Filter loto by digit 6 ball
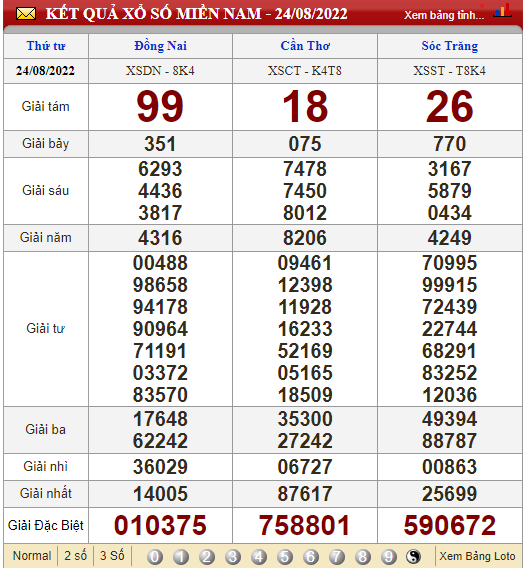 [x=311, y=556]
